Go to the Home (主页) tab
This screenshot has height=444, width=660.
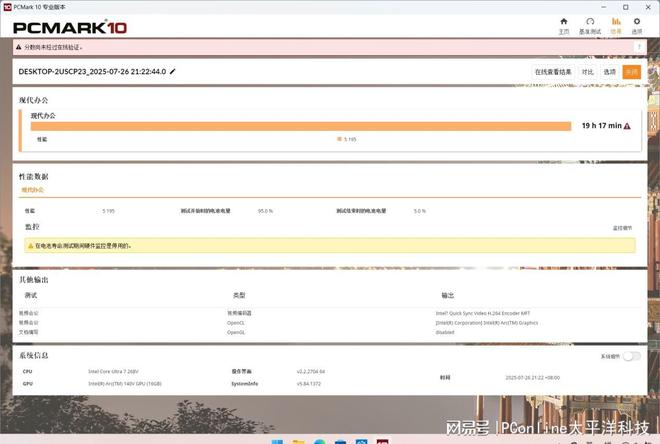[564, 26]
